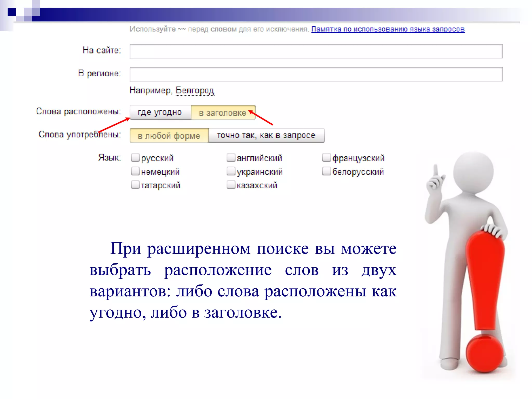Click the 'Слова расположены:' label

point(78,111)
